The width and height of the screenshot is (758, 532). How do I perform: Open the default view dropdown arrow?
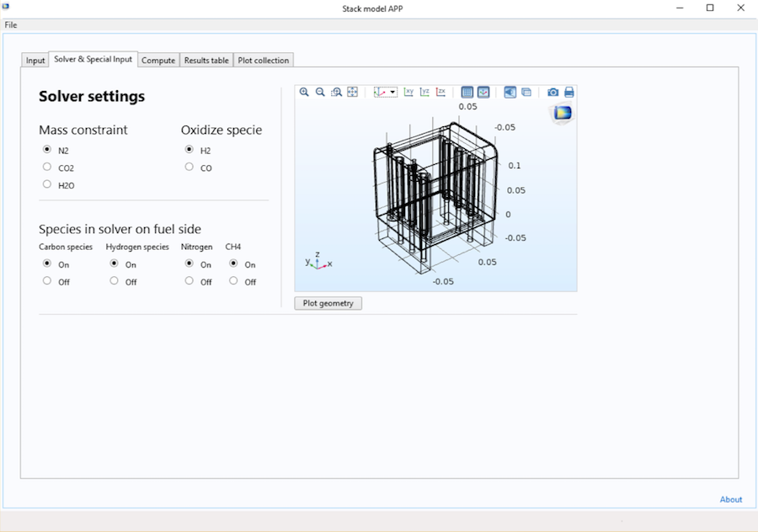point(392,92)
